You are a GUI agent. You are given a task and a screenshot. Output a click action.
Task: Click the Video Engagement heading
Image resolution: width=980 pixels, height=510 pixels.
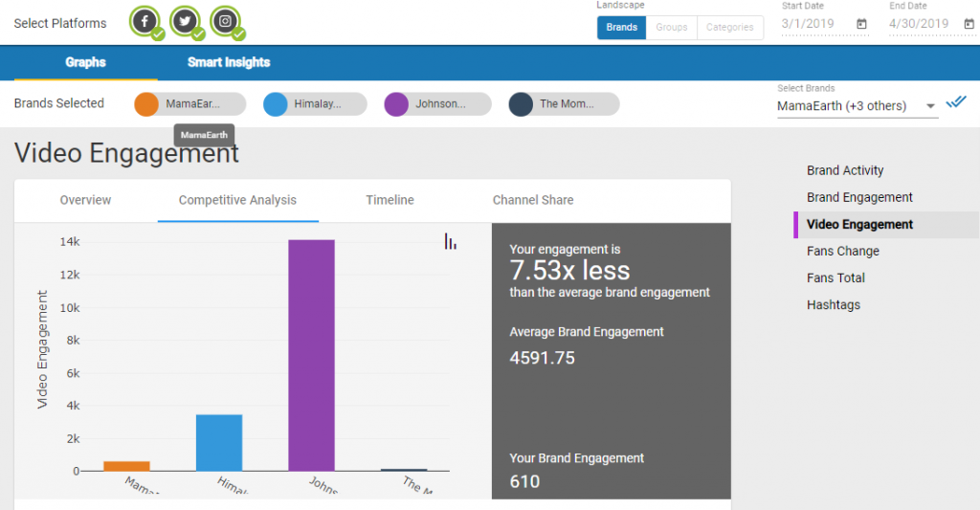127,153
